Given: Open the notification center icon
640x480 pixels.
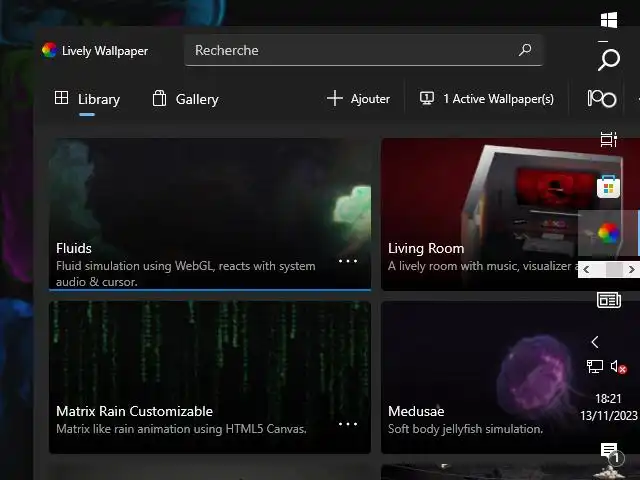Looking at the screenshot, I should (610, 452).
